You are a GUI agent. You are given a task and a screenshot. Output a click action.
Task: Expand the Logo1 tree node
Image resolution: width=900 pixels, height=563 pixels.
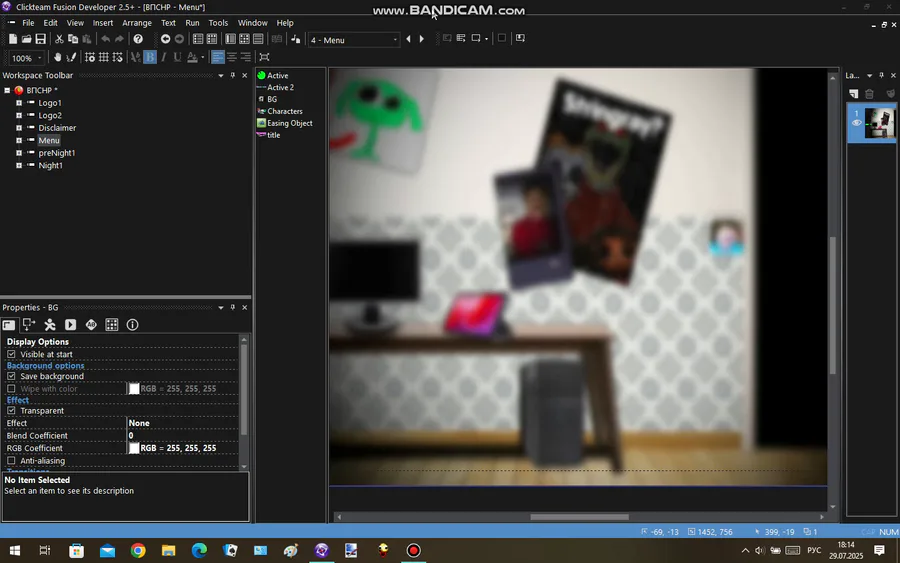[19, 103]
